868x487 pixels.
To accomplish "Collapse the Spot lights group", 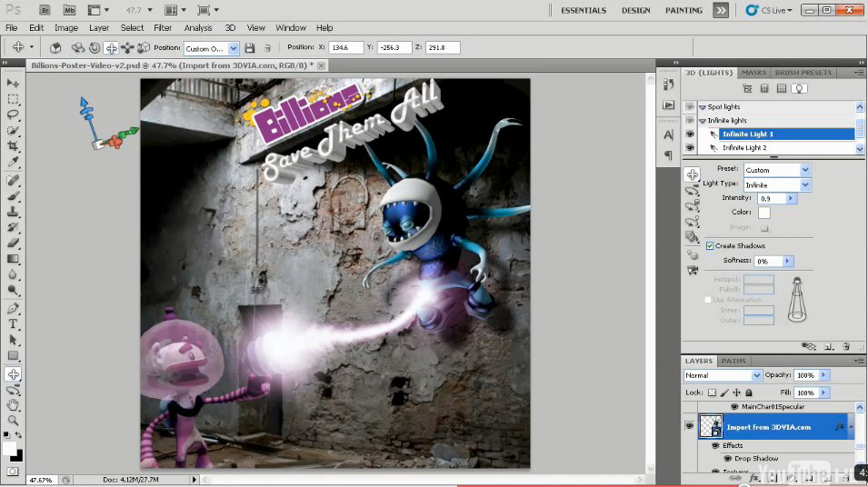I will [703, 107].
